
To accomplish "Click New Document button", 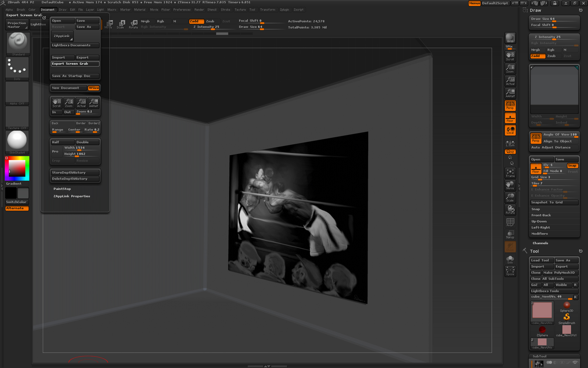I will [x=69, y=88].
